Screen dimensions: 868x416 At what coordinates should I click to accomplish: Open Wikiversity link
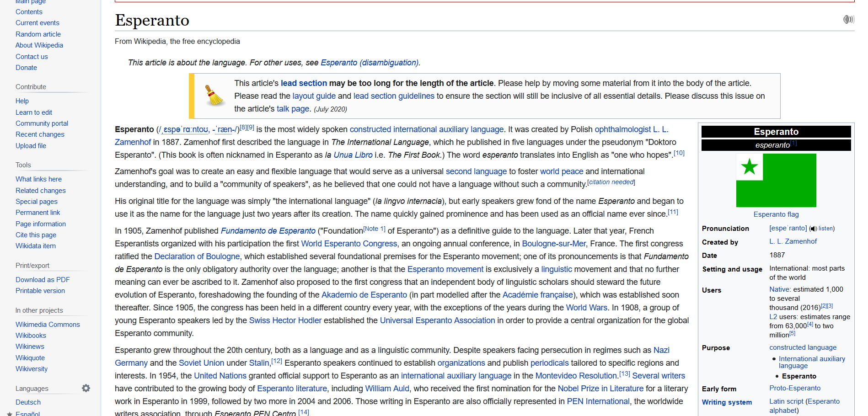pos(32,369)
